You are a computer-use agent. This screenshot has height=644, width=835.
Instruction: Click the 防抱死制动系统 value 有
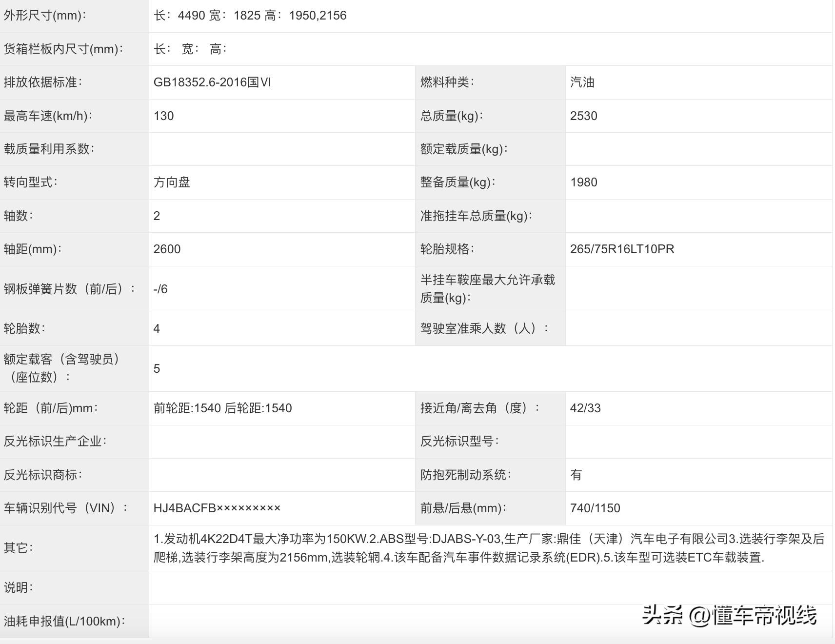point(576,475)
